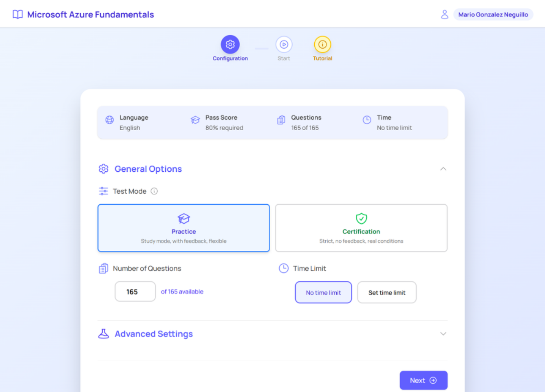
Task: Click the Configuration gear step icon
Action: (230, 44)
